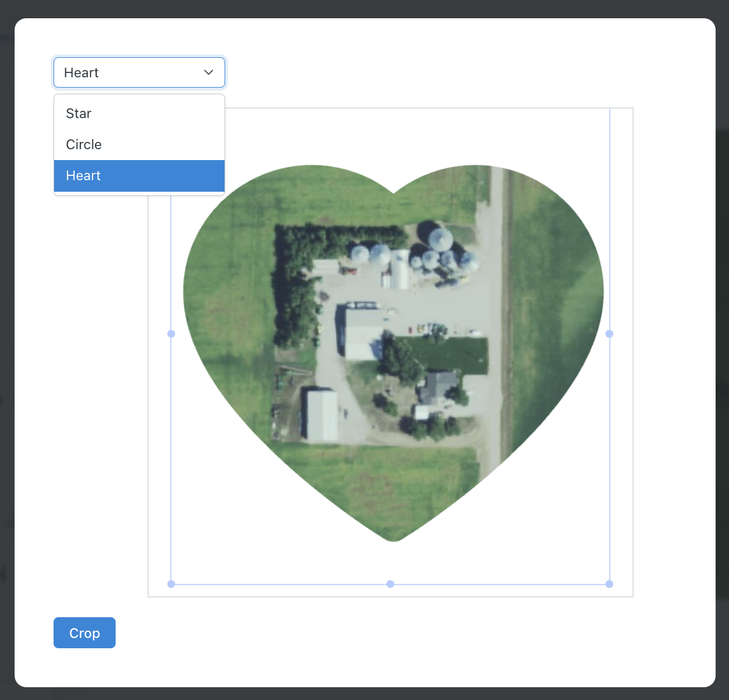Select Star from the shape list
The image size is (729, 700).
[x=139, y=113]
